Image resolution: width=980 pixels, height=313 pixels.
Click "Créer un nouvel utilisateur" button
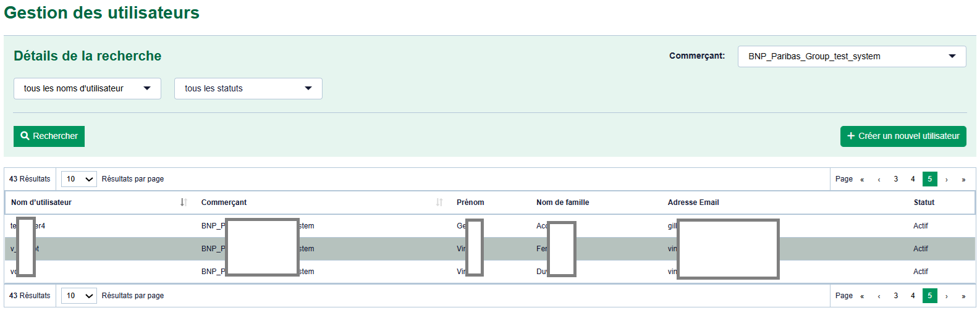coord(903,136)
